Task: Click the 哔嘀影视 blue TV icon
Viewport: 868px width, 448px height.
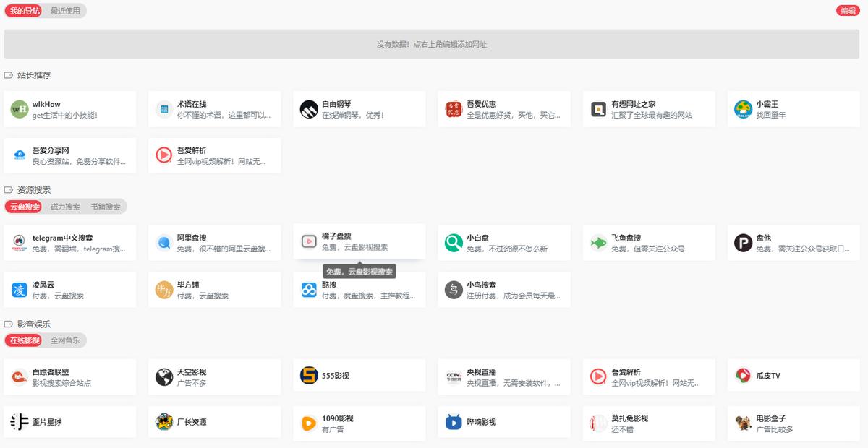Action: point(454,422)
